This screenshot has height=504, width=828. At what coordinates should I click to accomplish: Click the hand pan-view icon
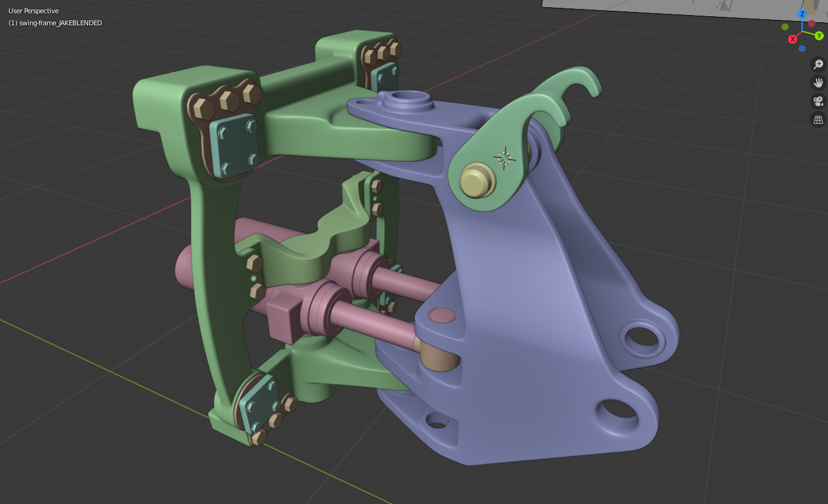[x=818, y=83]
